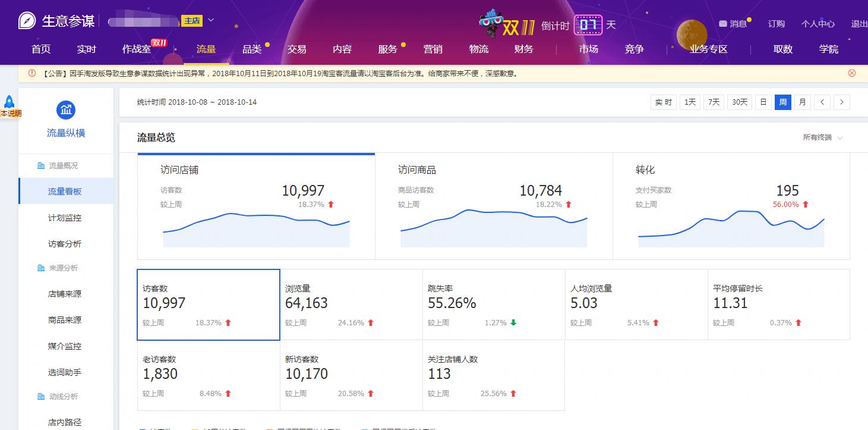Open 个人中心 in the header
The image size is (868, 430).
click(818, 24)
